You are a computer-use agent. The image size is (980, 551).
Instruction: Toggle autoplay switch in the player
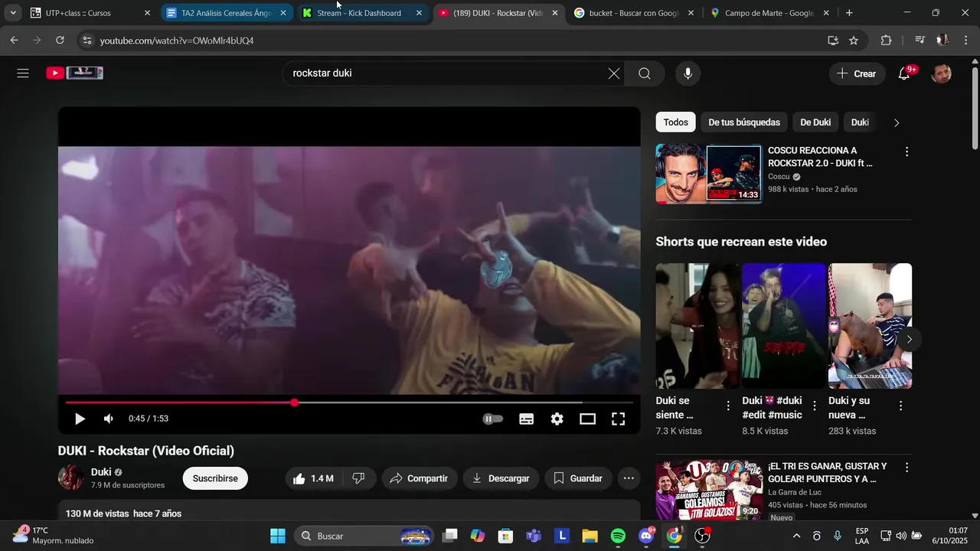493,419
